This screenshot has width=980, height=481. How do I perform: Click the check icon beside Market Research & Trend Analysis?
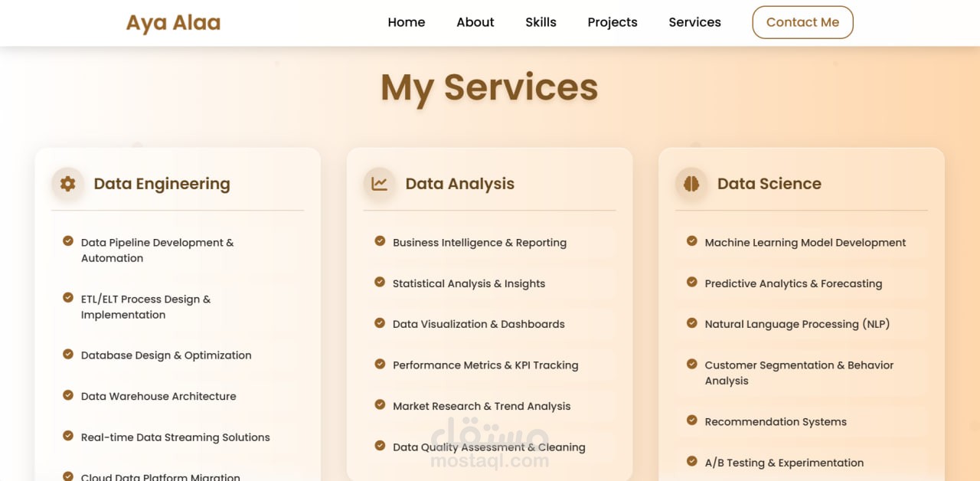tap(380, 404)
